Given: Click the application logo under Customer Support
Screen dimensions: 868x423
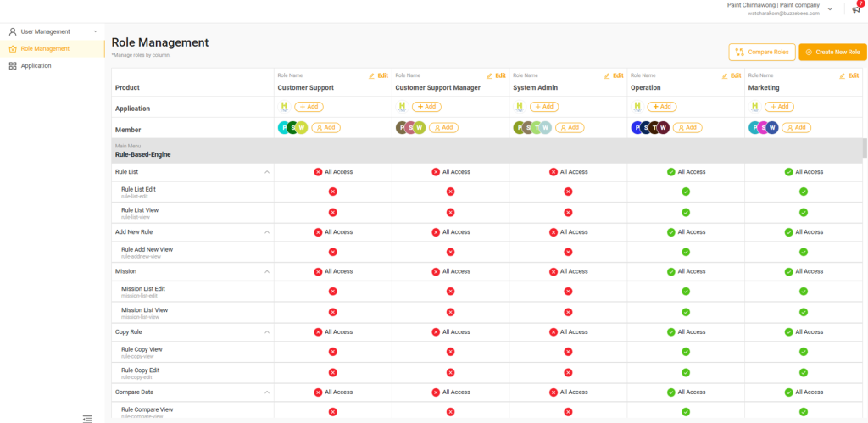Looking at the screenshot, I should (284, 106).
